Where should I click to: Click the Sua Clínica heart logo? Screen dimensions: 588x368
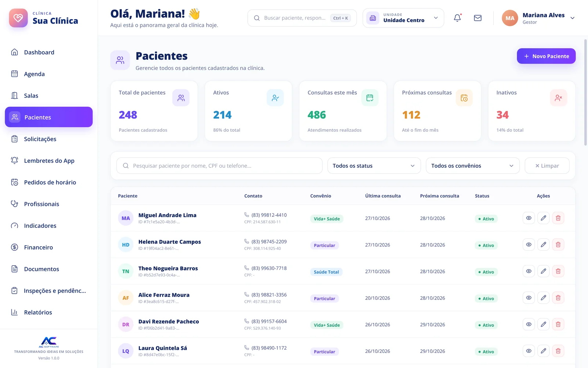pyautogui.click(x=18, y=18)
